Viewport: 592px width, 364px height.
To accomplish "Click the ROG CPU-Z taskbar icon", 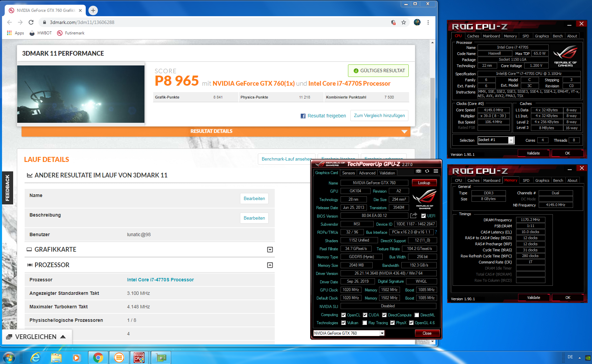I will pos(139,358).
